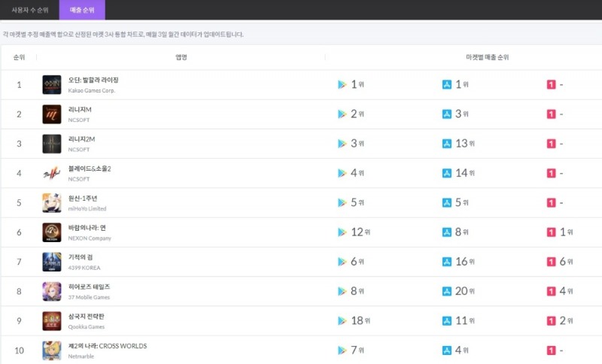Viewport: 602px width, 364px height.
Task: Click the App Store icon in 리니지M row
Action: click(447, 114)
